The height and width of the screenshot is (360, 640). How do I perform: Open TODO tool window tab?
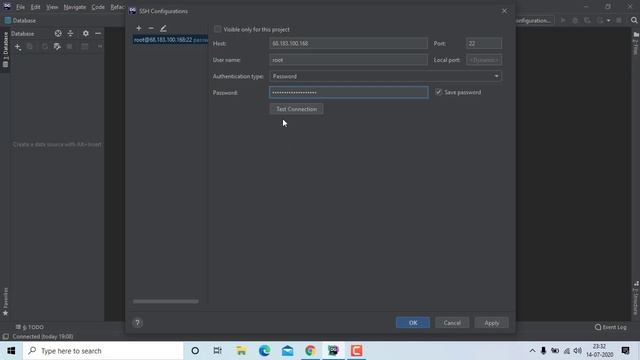click(30, 327)
